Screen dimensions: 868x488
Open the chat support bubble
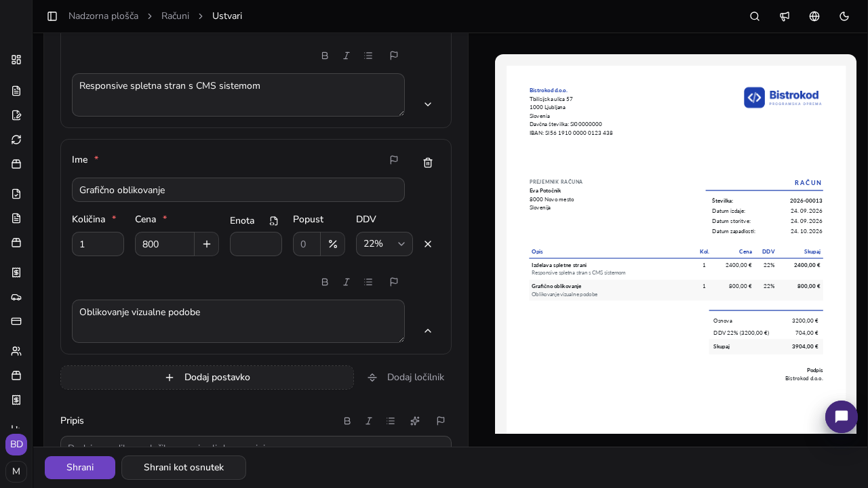point(842,417)
